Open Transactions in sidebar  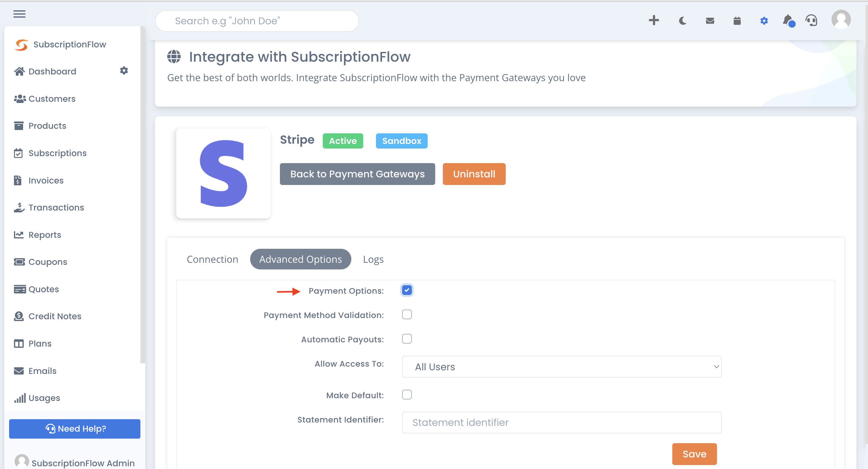click(56, 207)
